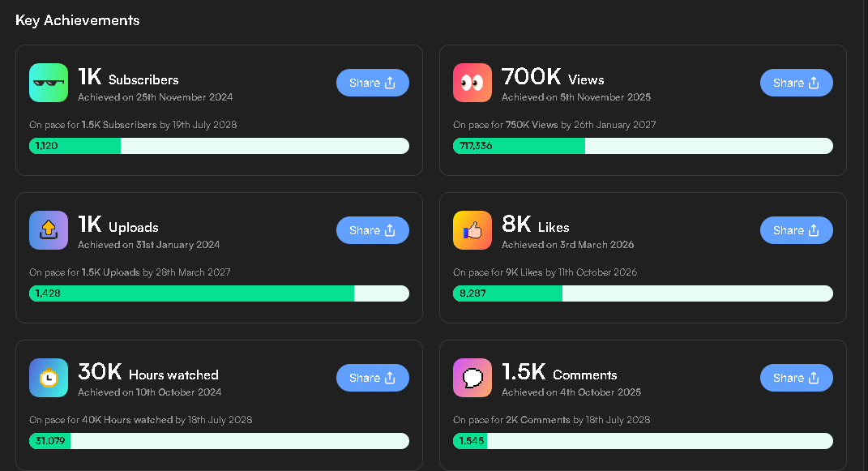Share the 30K Hours watched achievement
The image size is (868, 471).
click(373, 378)
